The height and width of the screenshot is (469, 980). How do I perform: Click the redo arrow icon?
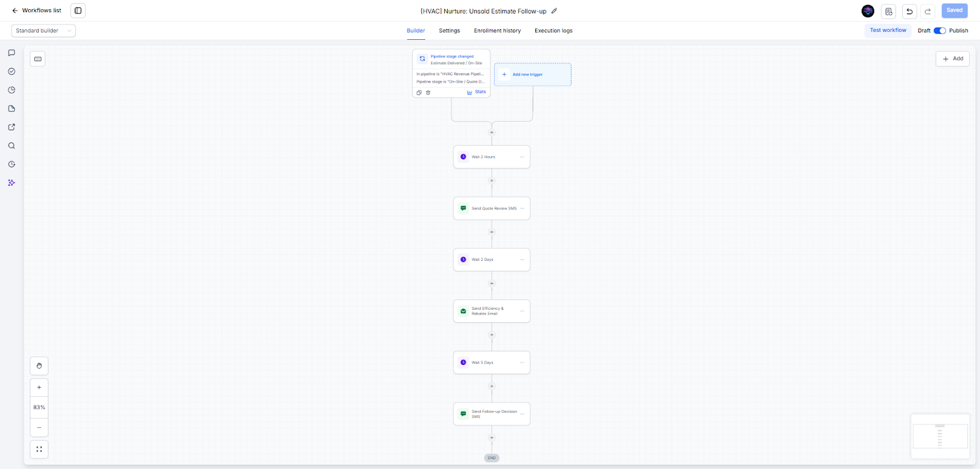(x=928, y=11)
